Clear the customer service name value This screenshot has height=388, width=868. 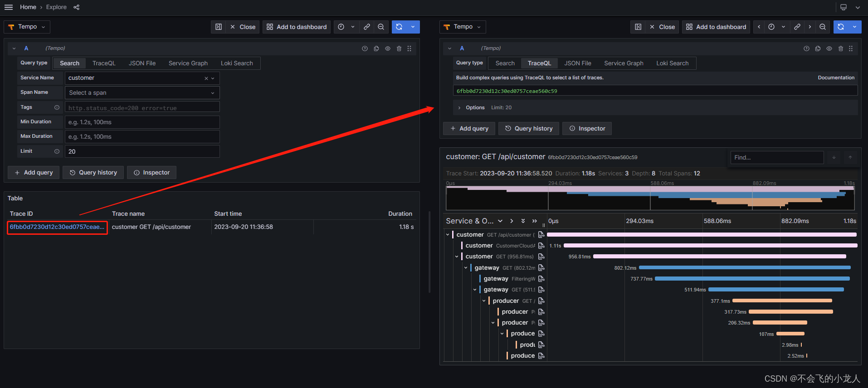pyautogui.click(x=206, y=78)
